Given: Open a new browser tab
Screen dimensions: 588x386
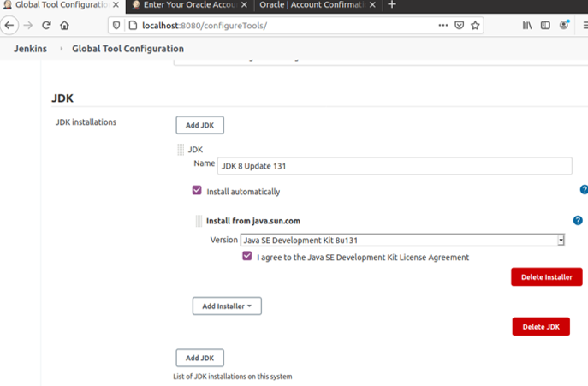Looking at the screenshot, I should pos(392,4).
